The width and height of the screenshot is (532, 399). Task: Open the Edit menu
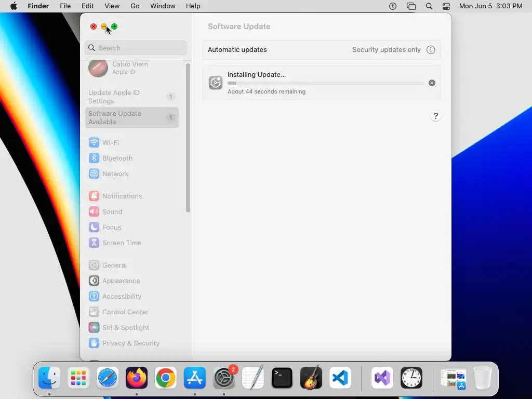tap(87, 6)
